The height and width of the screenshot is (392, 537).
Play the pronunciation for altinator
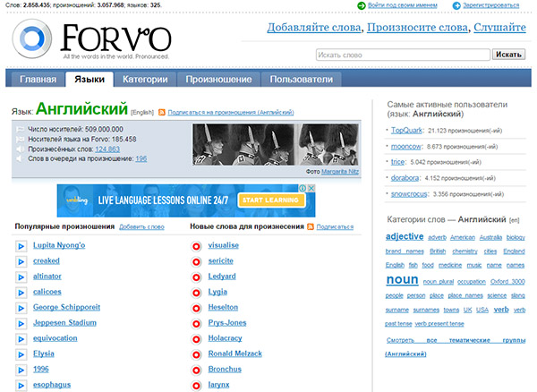21,277
